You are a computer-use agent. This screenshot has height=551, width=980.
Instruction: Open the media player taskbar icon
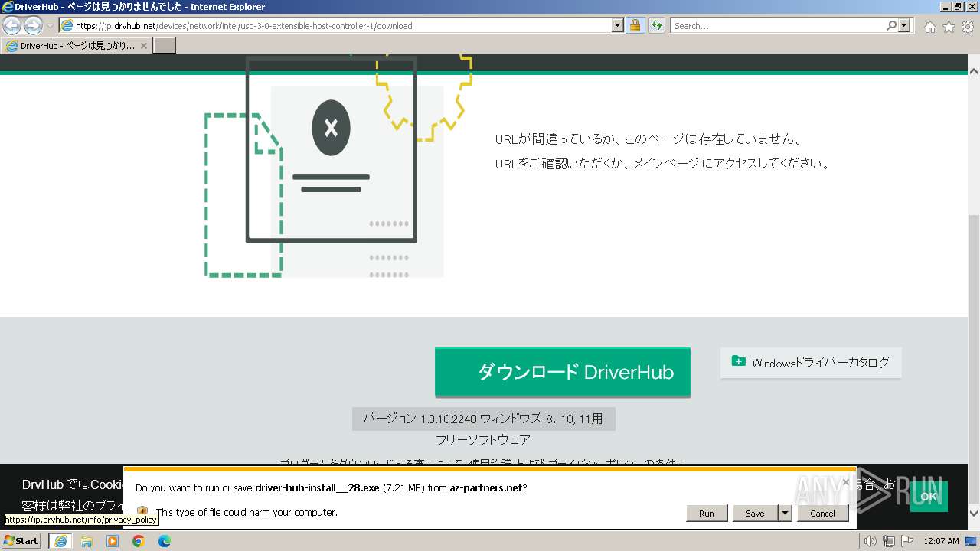pos(113,541)
